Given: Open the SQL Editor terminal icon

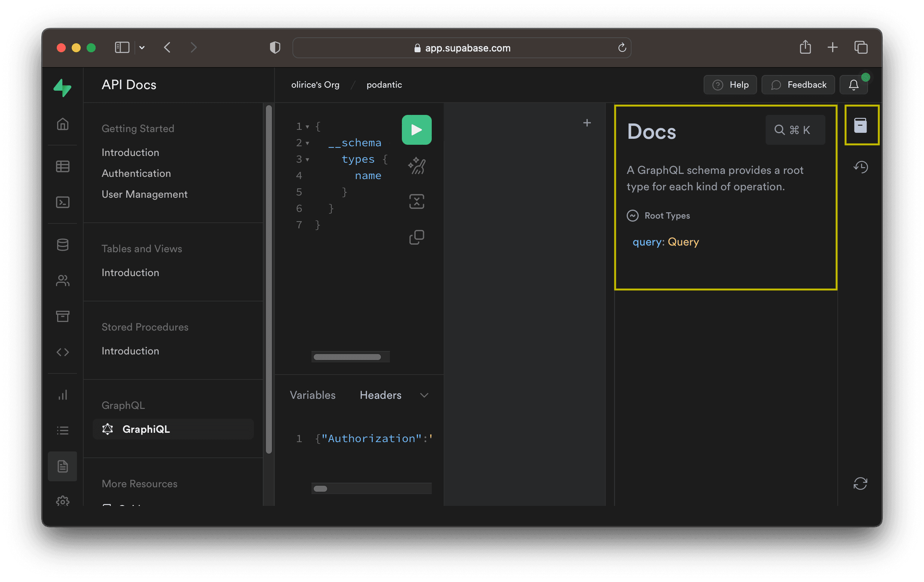Looking at the screenshot, I should (62, 202).
